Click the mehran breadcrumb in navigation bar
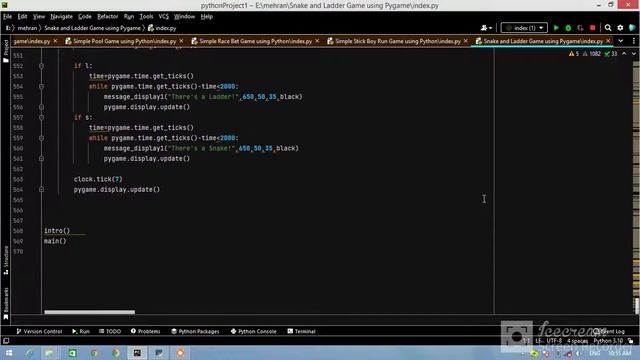 click(27, 28)
